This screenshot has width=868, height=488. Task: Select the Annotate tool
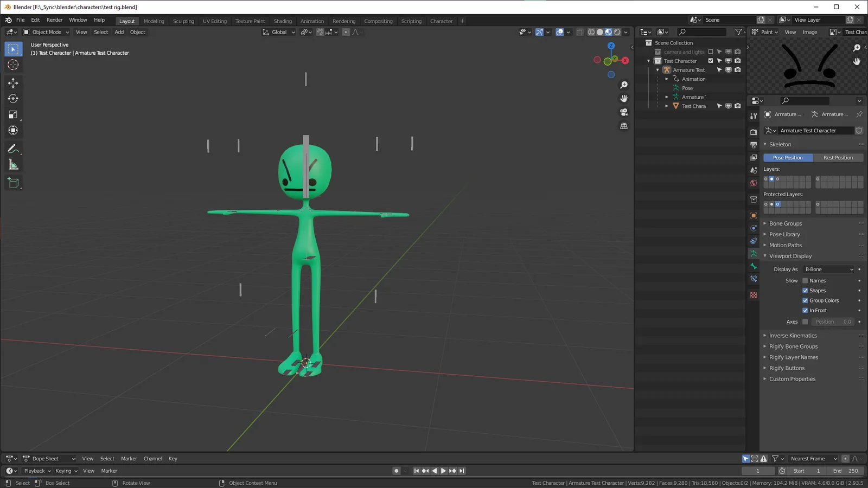tap(13, 149)
